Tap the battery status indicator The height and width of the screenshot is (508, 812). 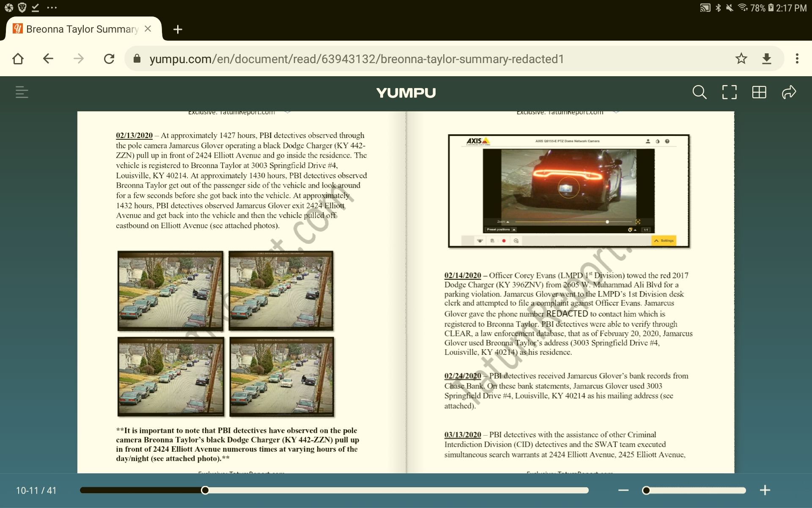[771, 8]
